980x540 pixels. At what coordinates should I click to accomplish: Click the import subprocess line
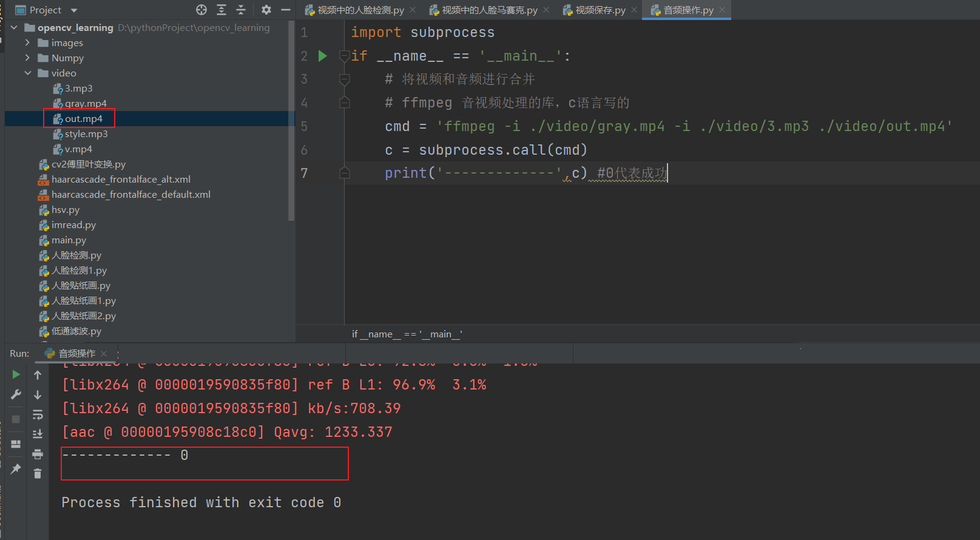[x=423, y=32]
